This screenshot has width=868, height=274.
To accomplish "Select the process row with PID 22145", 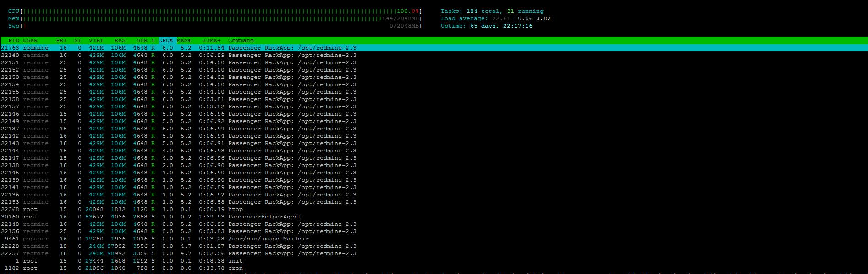I will (434, 173).
